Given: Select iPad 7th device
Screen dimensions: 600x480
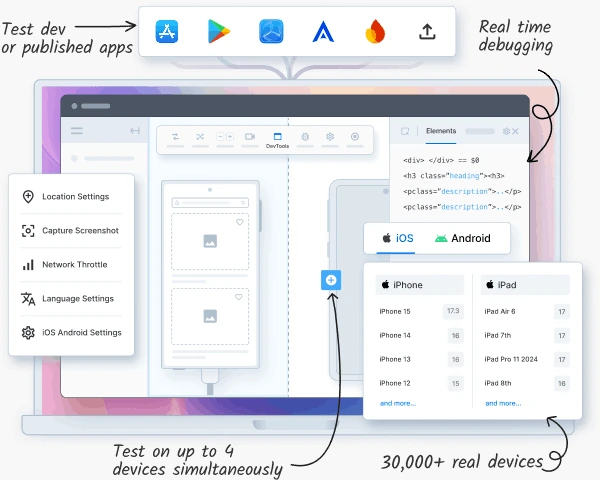Looking at the screenshot, I should (x=527, y=336).
